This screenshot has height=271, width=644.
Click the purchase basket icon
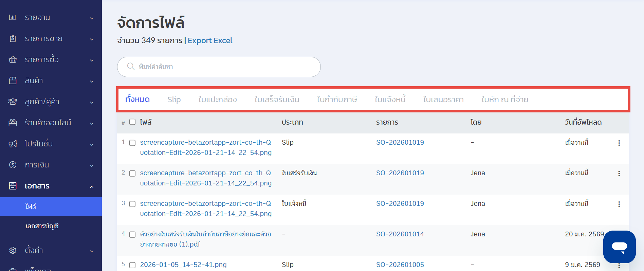click(13, 59)
